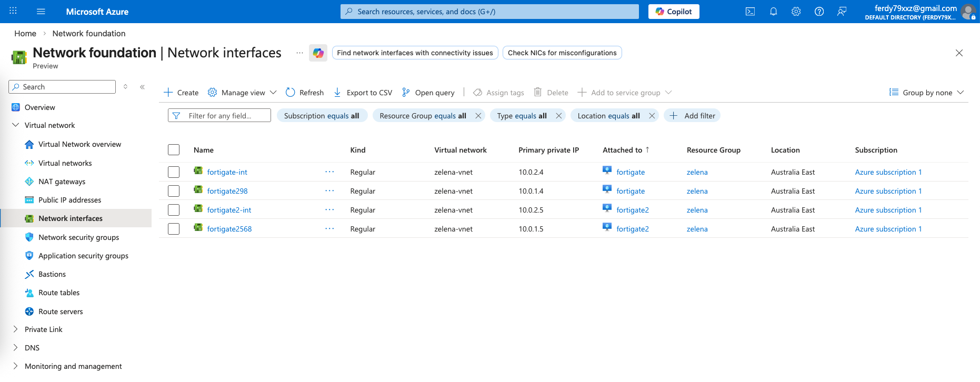The height and width of the screenshot is (382, 980).
Task: Open the notifications bell
Action: tap(773, 12)
